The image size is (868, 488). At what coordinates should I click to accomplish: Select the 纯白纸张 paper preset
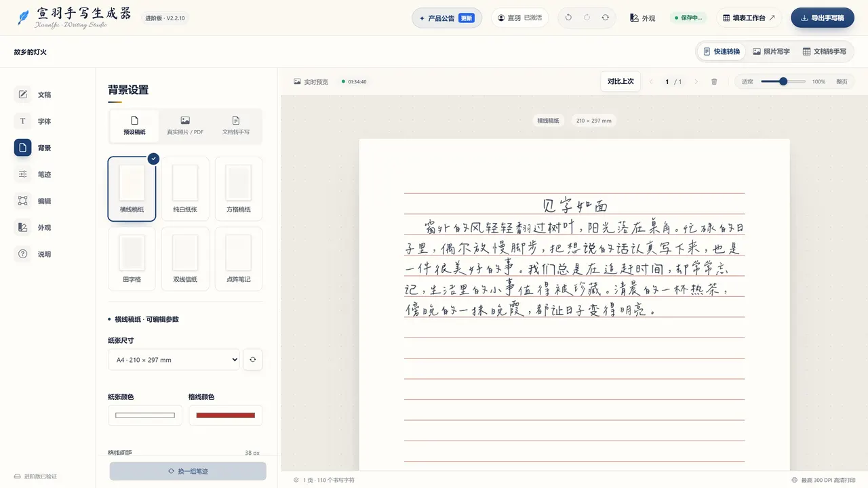[x=185, y=189]
